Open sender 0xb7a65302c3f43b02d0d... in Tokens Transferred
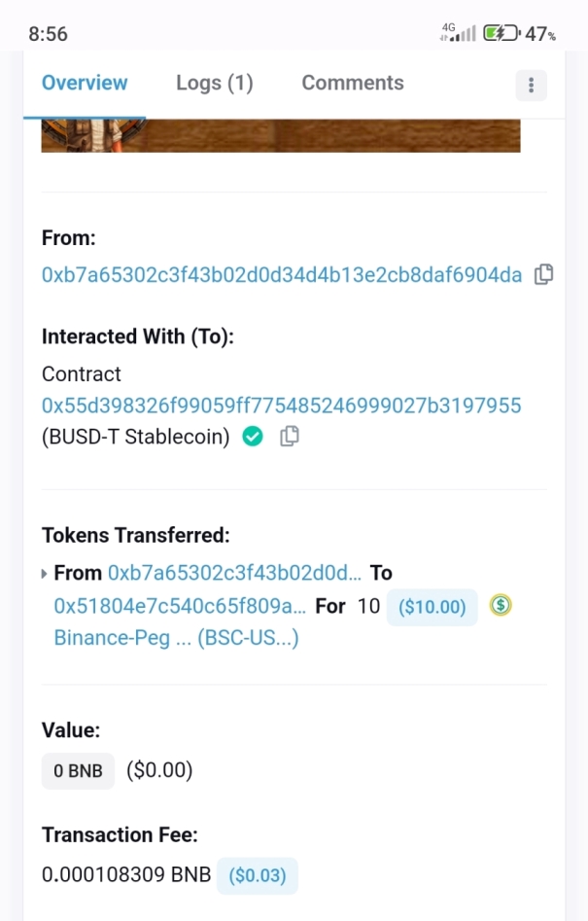This screenshot has height=921, width=588. click(x=234, y=573)
